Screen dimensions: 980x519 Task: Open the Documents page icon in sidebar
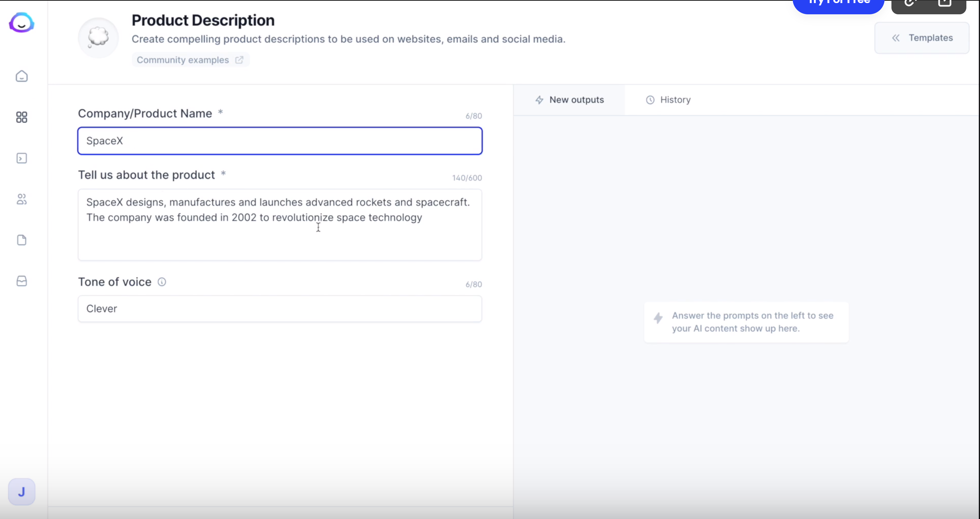click(22, 240)
